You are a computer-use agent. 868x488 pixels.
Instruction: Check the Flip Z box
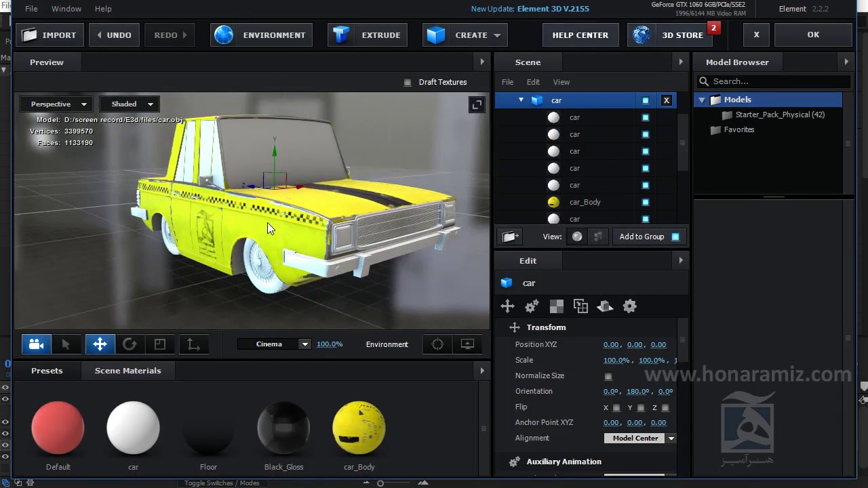[665, 408]
